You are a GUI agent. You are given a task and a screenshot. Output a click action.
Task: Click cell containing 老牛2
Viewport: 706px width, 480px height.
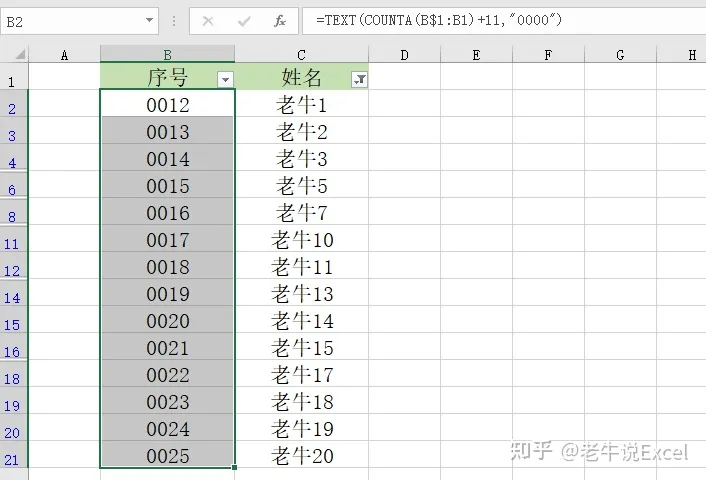(x=301, y=131)
